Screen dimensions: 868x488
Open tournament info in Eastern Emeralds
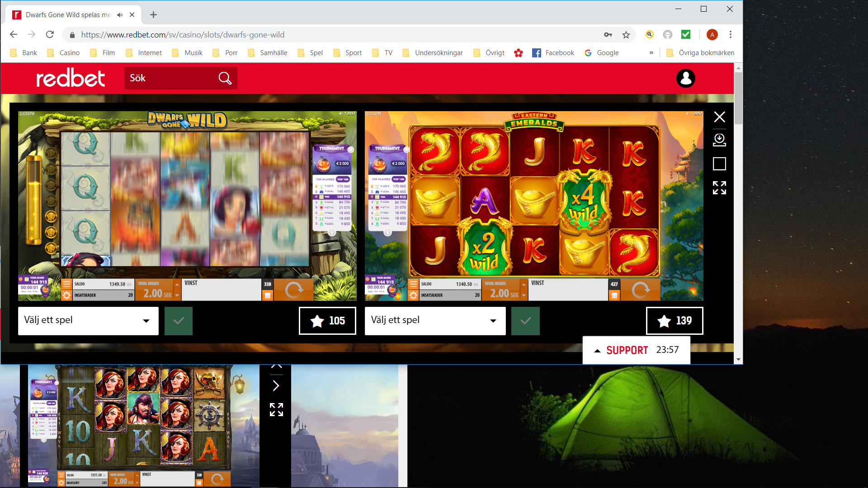[x=387, y=232]
